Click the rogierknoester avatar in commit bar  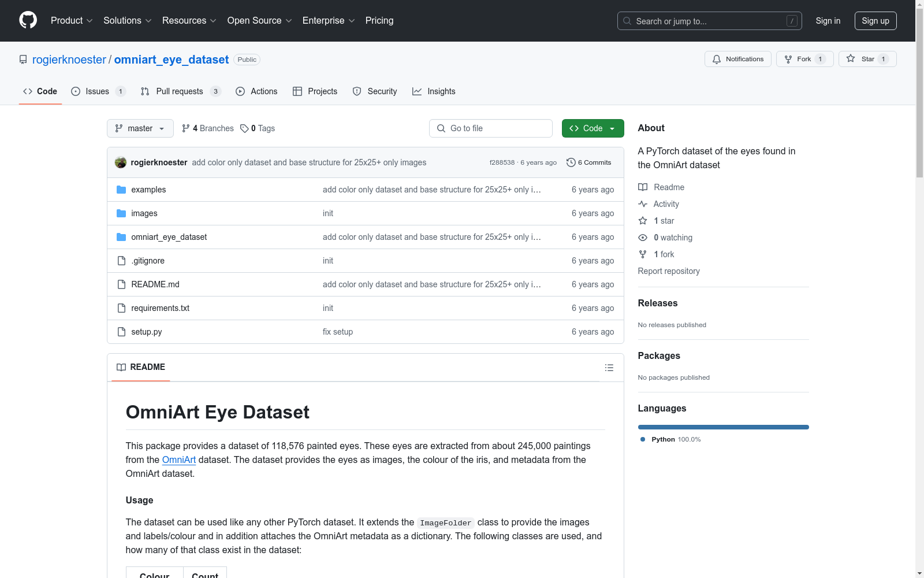click(121, 162)
